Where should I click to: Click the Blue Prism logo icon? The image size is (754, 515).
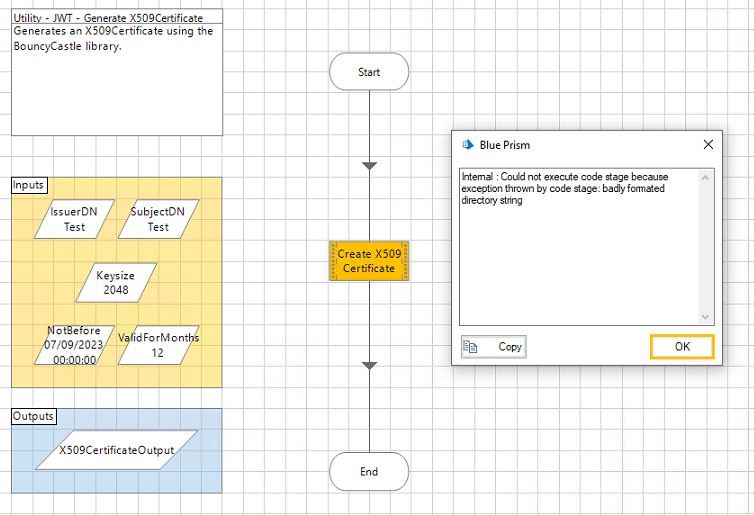point(467,145)
